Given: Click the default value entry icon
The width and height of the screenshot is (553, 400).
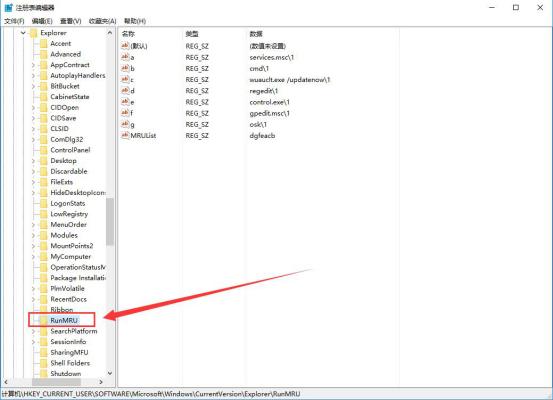Looking at the screenshot, I should coord(125,46).
